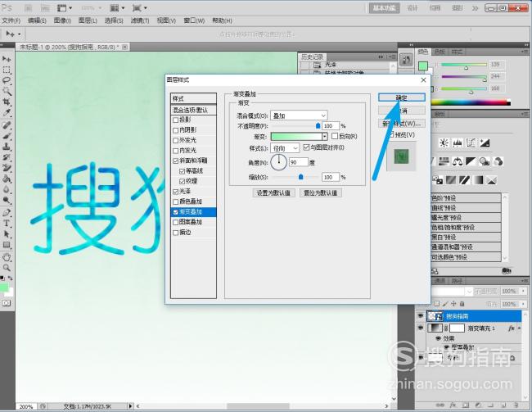Select the Path Selection tool

tap(7, 234)
